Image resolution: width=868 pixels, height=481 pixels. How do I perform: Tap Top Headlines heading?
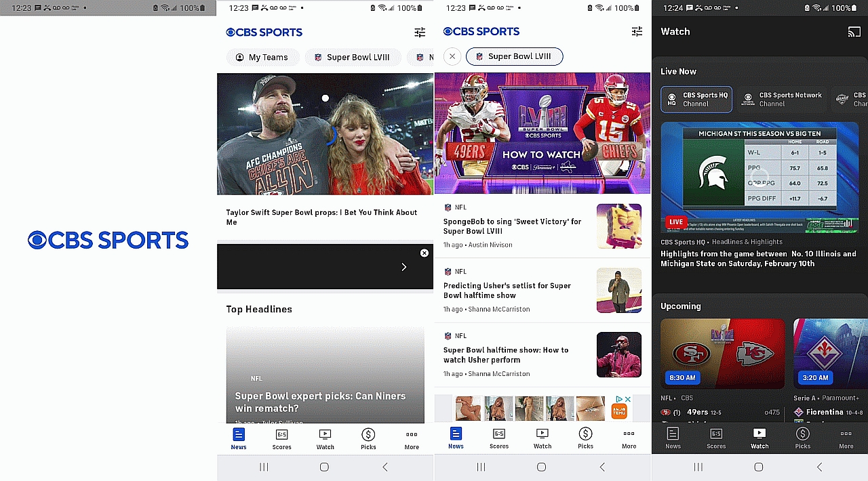[259, 309]
